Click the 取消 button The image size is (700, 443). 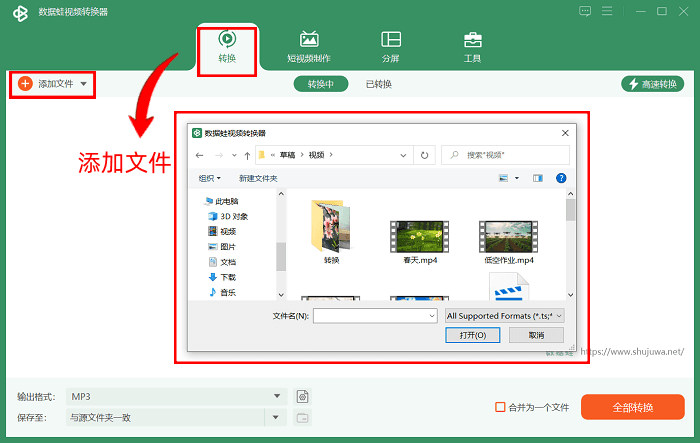click(x=536, y=335)
